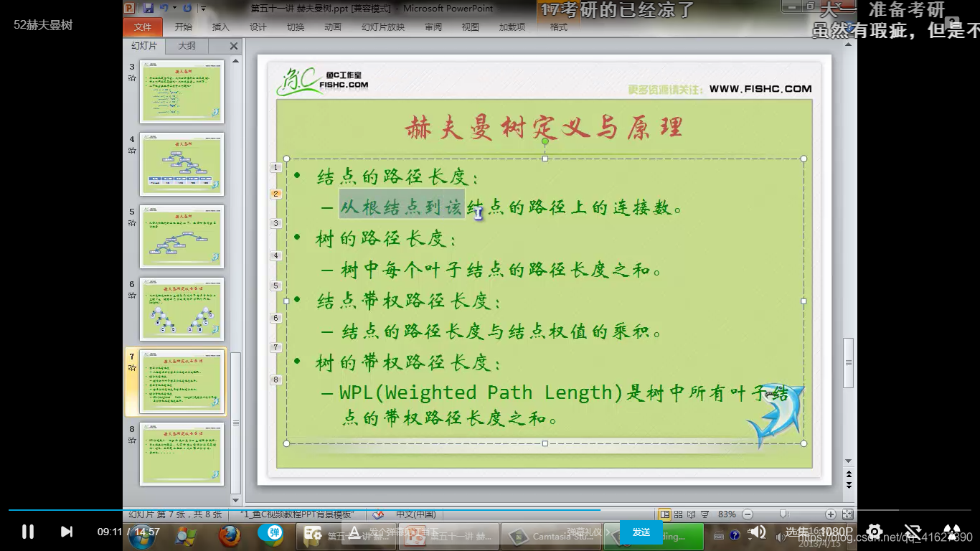Screen dimensions: 980x551
Task: Close the slide thumbnail pane
Action: [x=234, y=46]
